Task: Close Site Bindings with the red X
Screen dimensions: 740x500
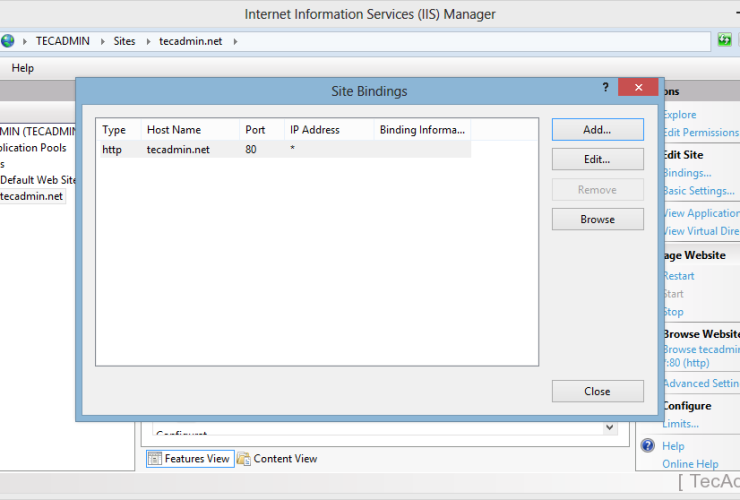Action: pos(637,88)
